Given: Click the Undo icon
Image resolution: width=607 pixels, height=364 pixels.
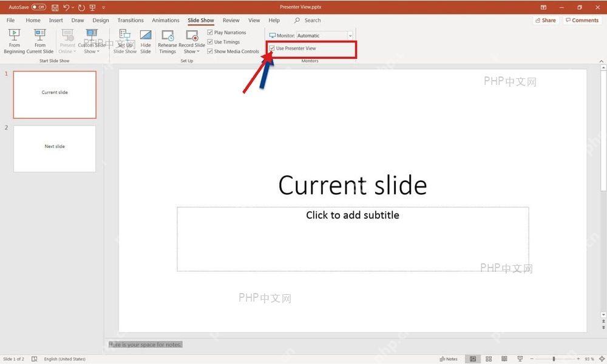Looking at the screenshot, I should (66, 7).
